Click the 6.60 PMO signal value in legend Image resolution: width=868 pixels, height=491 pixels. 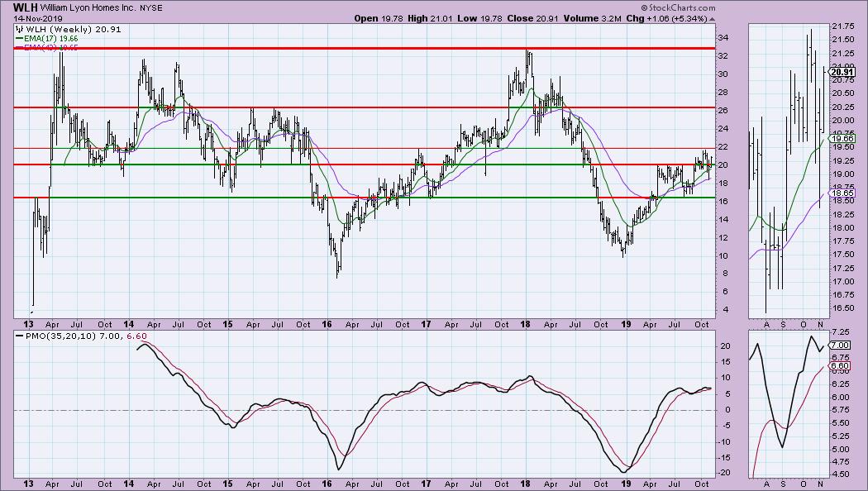[137, 336]
